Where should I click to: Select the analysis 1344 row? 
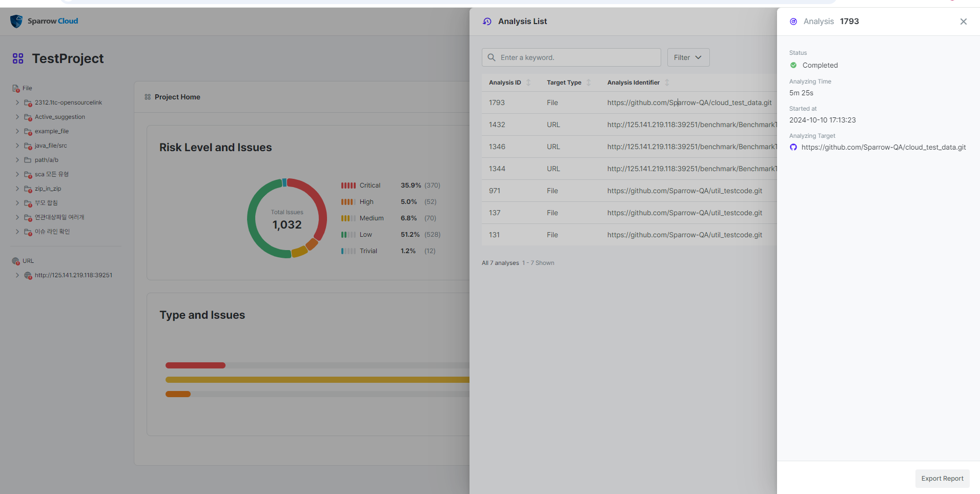click(629, 169)
